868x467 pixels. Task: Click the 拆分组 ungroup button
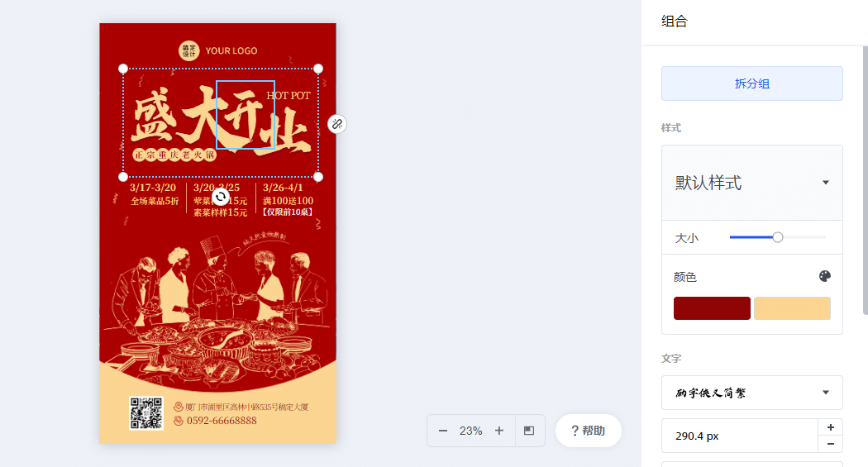click(x=752, y=83)
